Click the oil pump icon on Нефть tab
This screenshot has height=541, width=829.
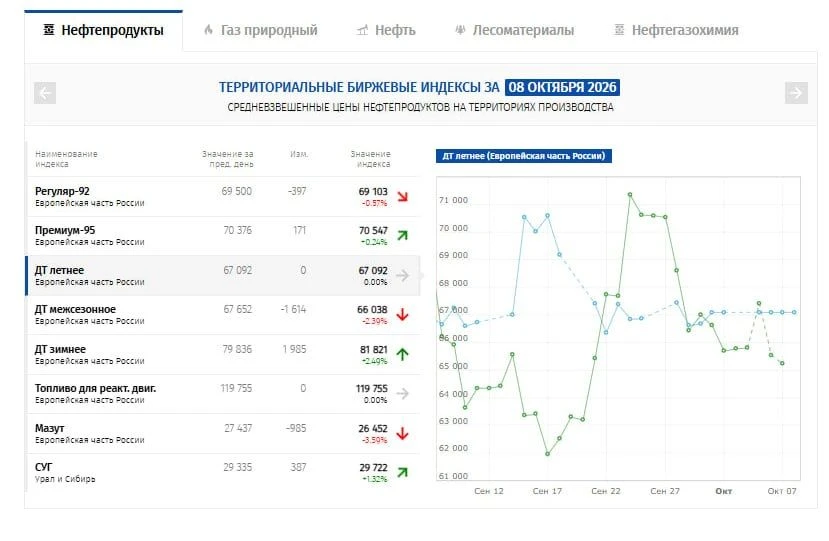pyautogui.click(x=362, y=30)
